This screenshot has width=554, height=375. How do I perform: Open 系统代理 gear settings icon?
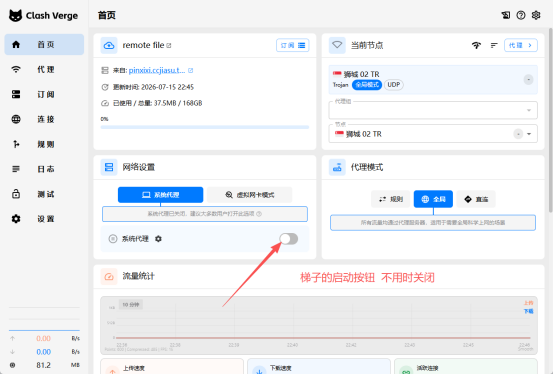[158, 239]
